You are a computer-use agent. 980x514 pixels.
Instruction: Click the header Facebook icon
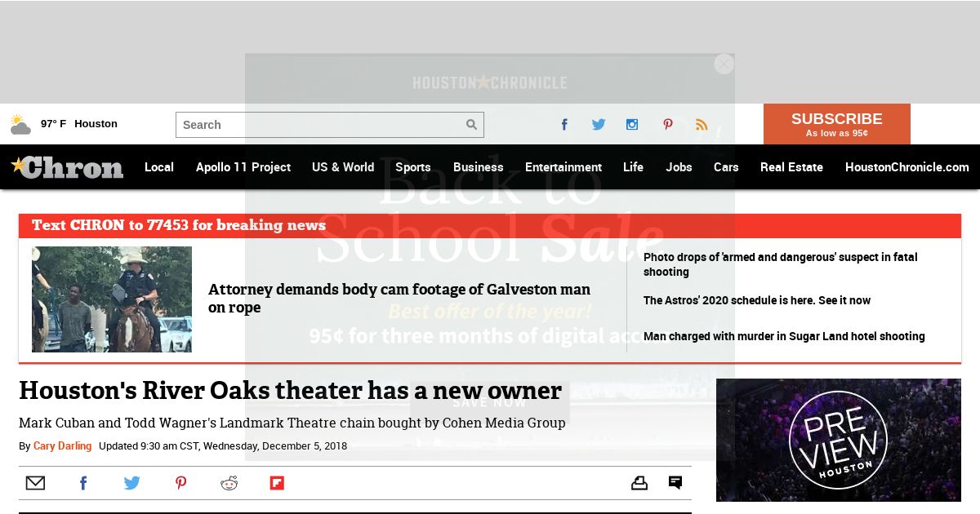coord(564,125)
